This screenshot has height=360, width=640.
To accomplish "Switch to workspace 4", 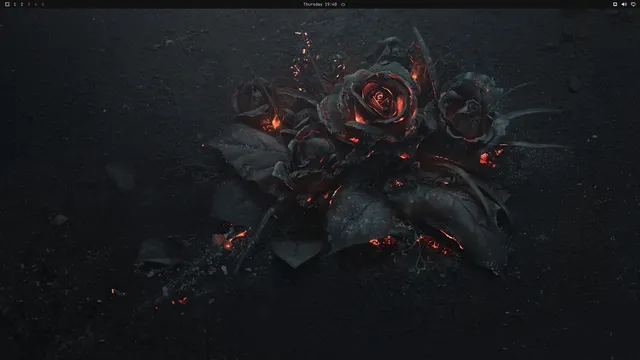I will [x=36, y=4].
